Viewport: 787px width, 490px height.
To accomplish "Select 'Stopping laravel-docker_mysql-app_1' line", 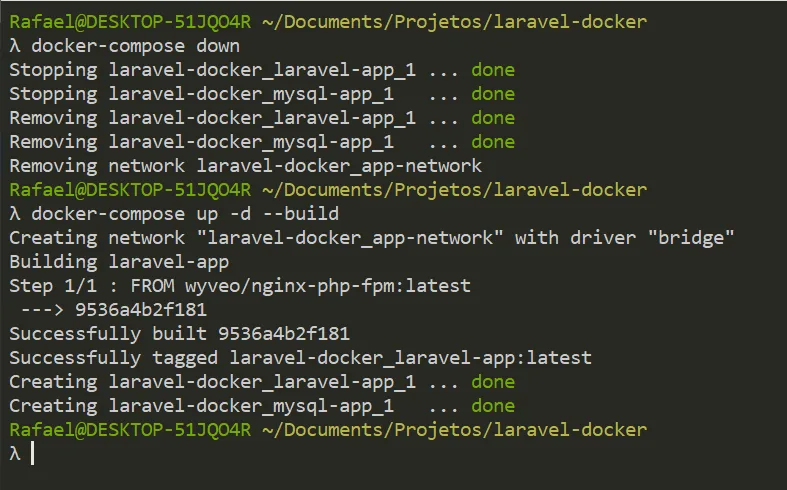I will click(262, 94).
